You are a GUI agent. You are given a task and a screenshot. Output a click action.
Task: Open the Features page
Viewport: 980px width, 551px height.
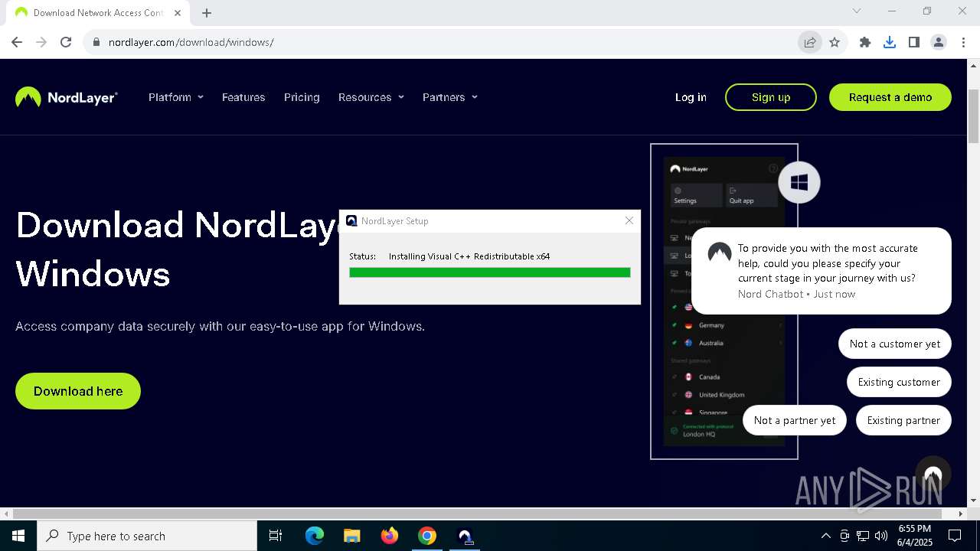pyautogui.click(x=243, y=97)
